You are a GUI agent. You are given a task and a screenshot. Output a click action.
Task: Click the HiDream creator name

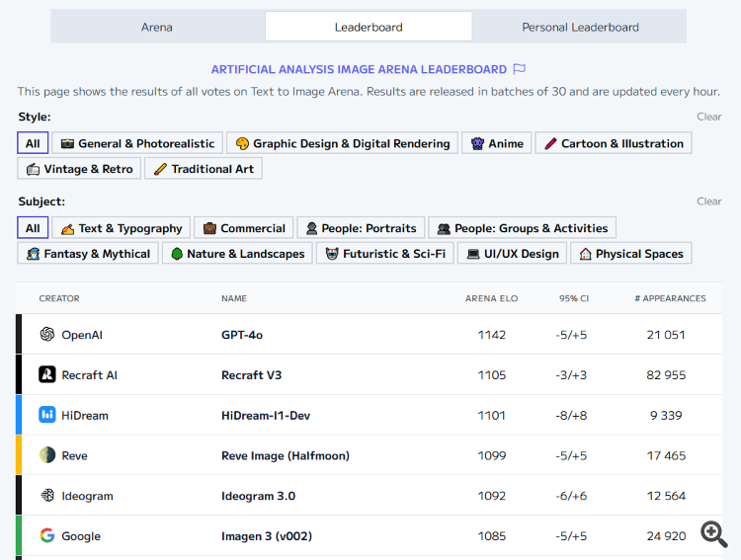click(x=85, y=416)
